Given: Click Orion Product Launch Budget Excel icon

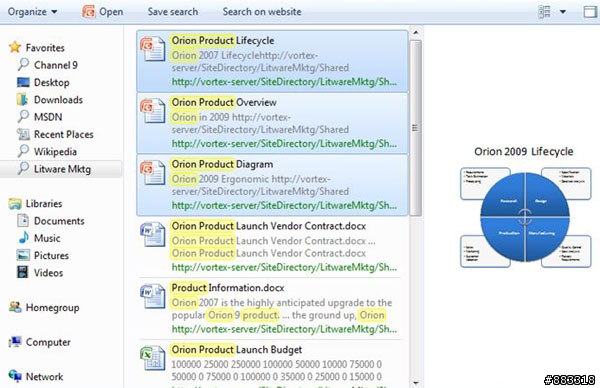Looking at the screenshot, I should pos(153,358).
